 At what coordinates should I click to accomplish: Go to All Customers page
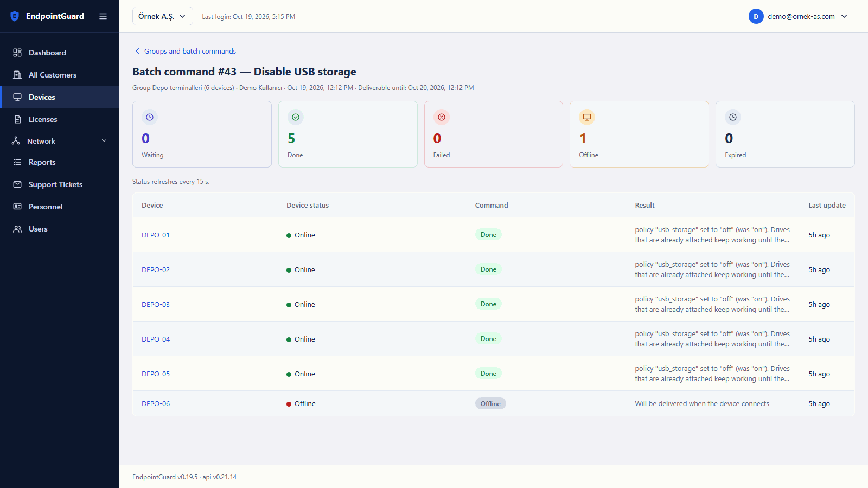60,75
